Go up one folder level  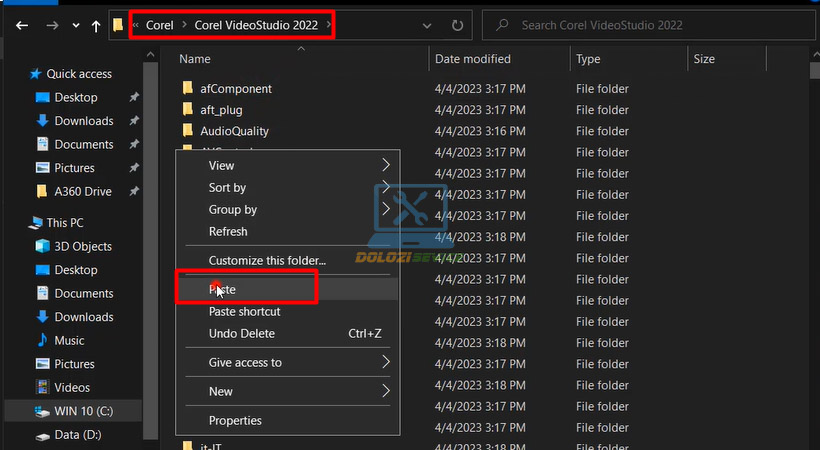96,25
